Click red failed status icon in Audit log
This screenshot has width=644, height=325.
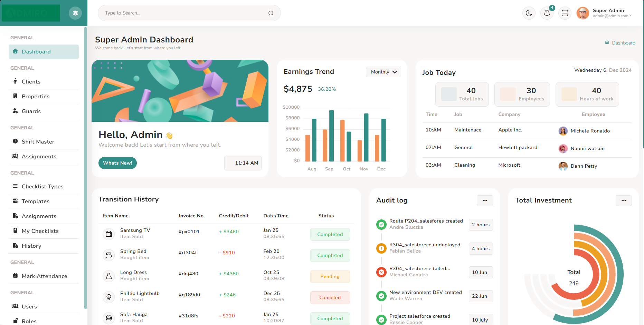click(x=381, y=272)
